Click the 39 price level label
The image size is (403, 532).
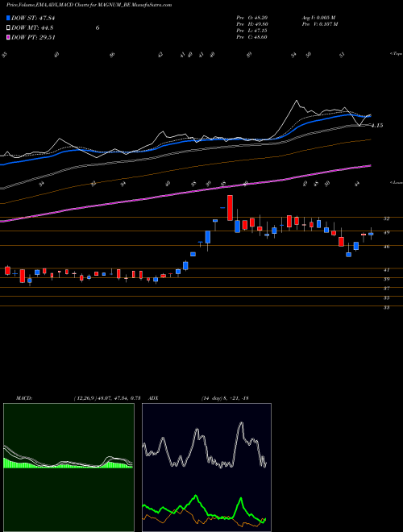386,279
